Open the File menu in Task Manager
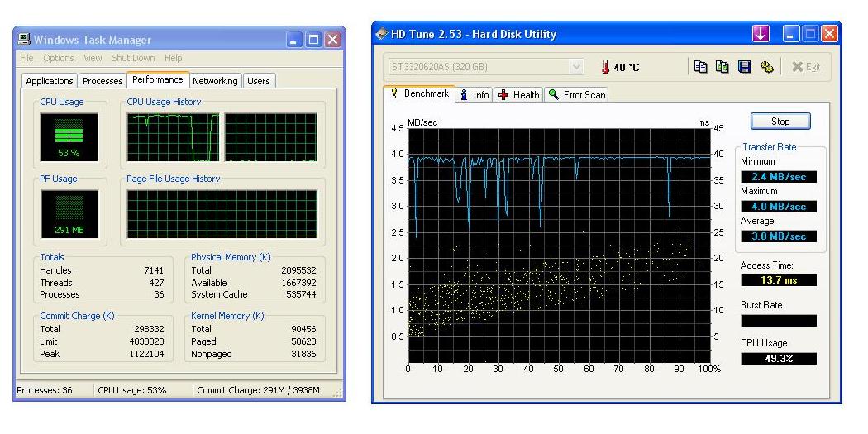This screenshot has width=868, height=434. pos(26,58)
